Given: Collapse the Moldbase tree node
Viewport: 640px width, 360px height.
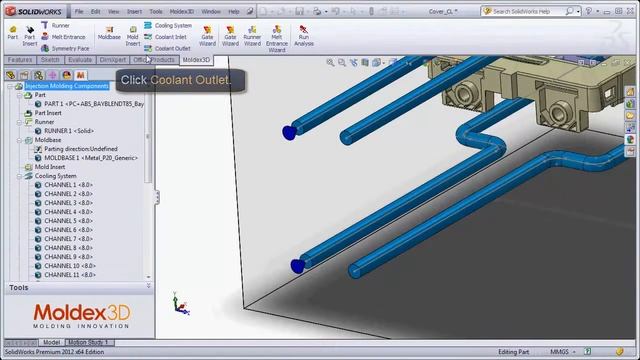Looking at the screenshot, I should tap(19, 140).
